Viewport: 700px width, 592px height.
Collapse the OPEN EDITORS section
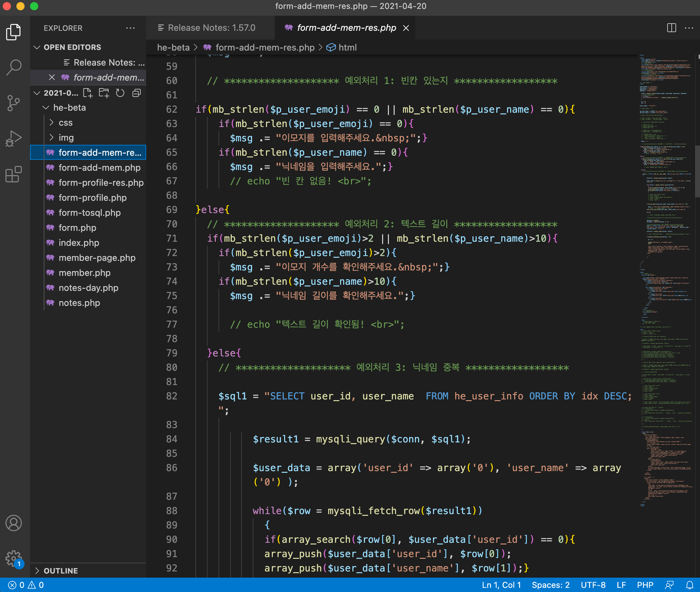coord(72,47)
